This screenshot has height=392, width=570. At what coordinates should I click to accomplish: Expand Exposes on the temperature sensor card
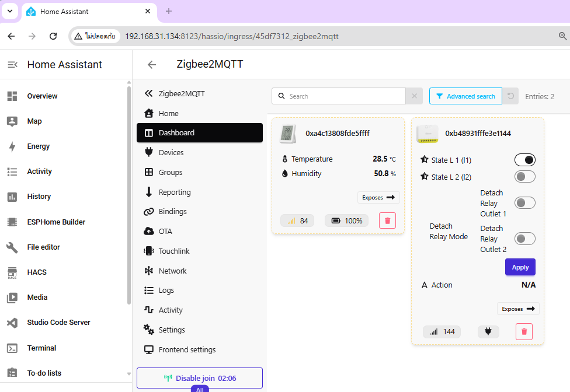[378, 198]
